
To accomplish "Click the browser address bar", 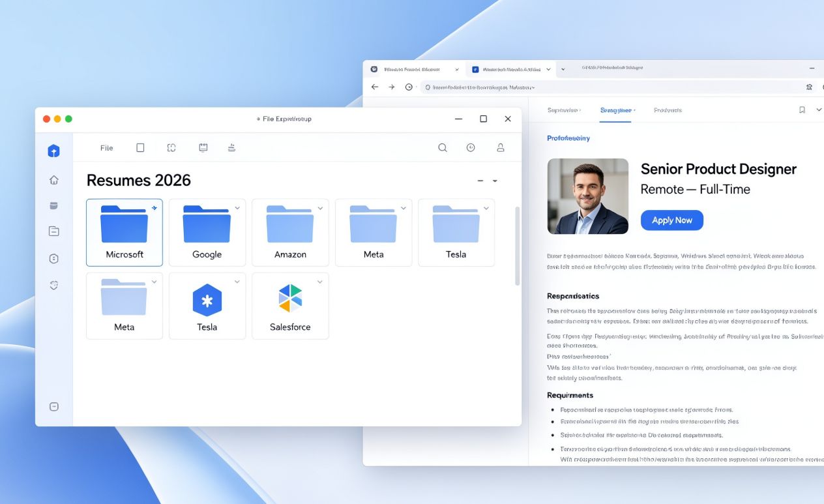I will 610,87.
